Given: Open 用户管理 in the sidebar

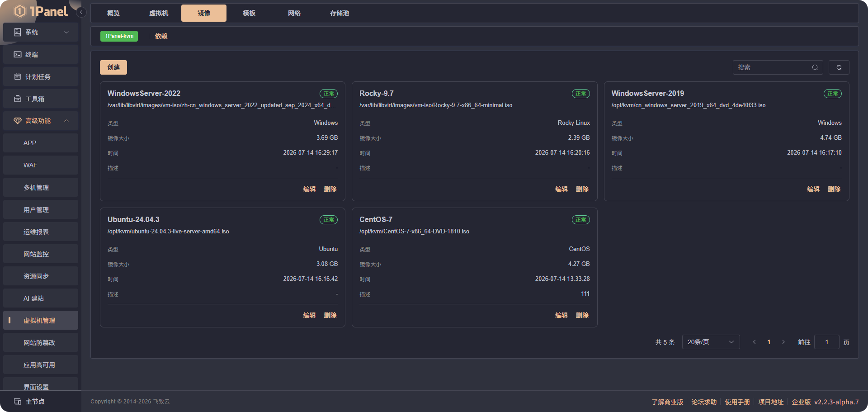Looking at the screenshot, I should [41, 209].
